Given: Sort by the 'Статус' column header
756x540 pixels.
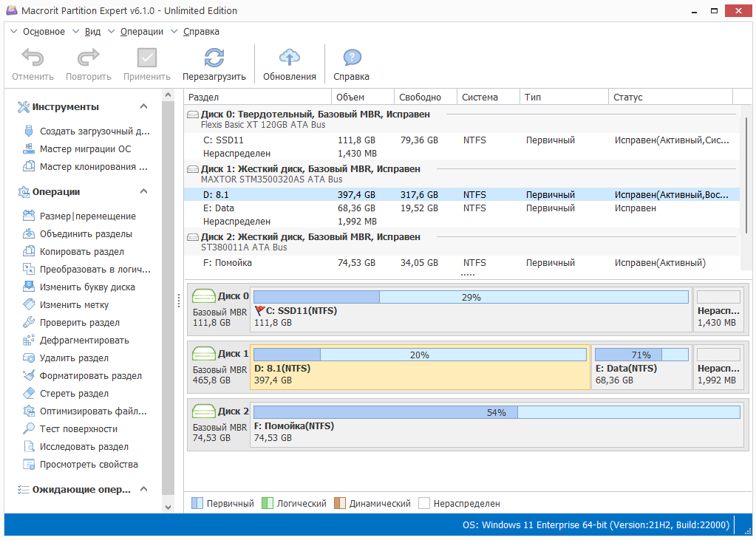Looking at the screenshot, I should click(671, 97).
